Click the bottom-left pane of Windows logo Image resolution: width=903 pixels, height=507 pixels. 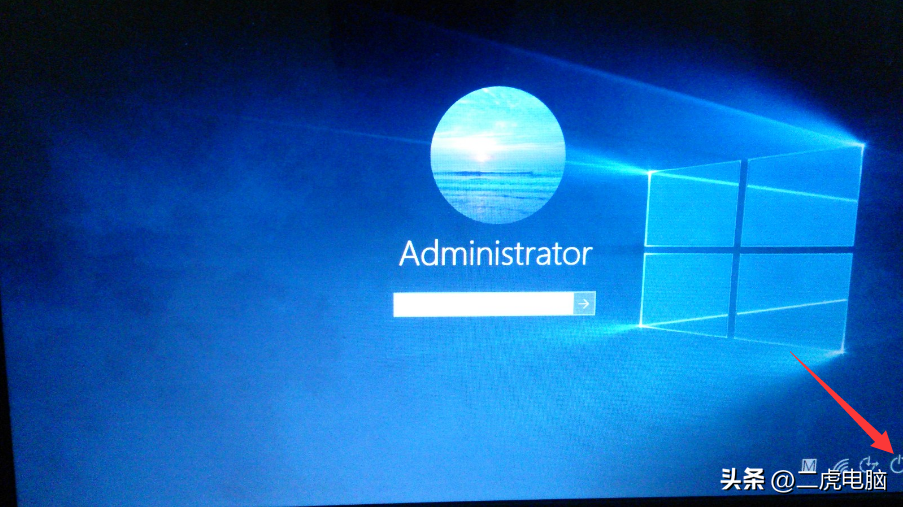[x=690, y=288]
